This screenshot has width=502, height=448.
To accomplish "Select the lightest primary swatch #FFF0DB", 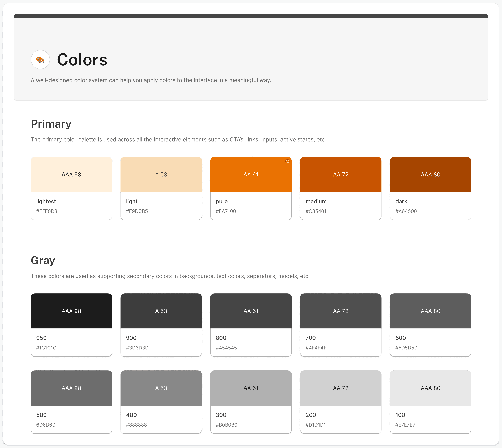I will pyautogui.click(x=71, y=175).
